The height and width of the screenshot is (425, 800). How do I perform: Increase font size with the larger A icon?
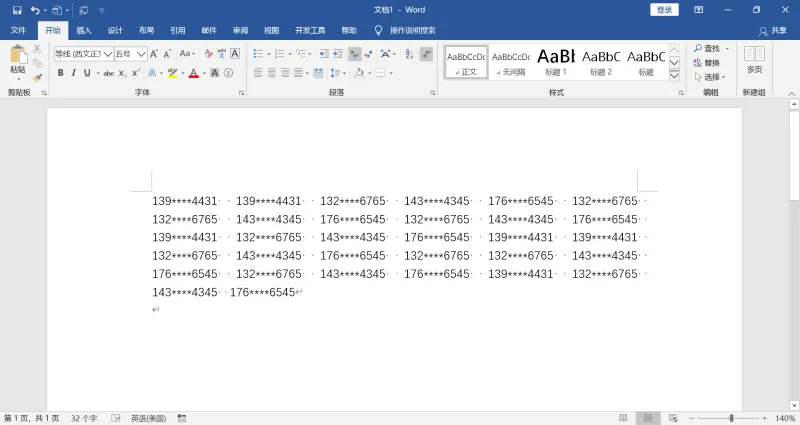tap(154, 54)
